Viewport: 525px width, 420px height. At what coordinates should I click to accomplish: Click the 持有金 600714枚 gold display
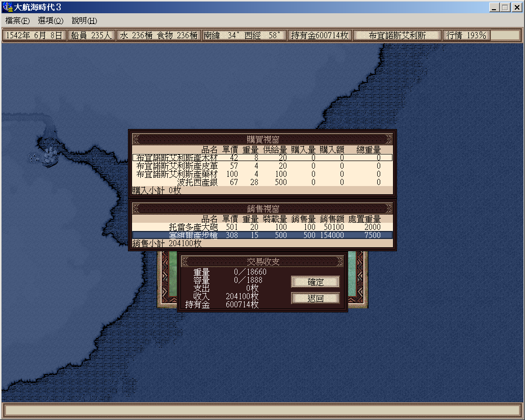[320, 36]
